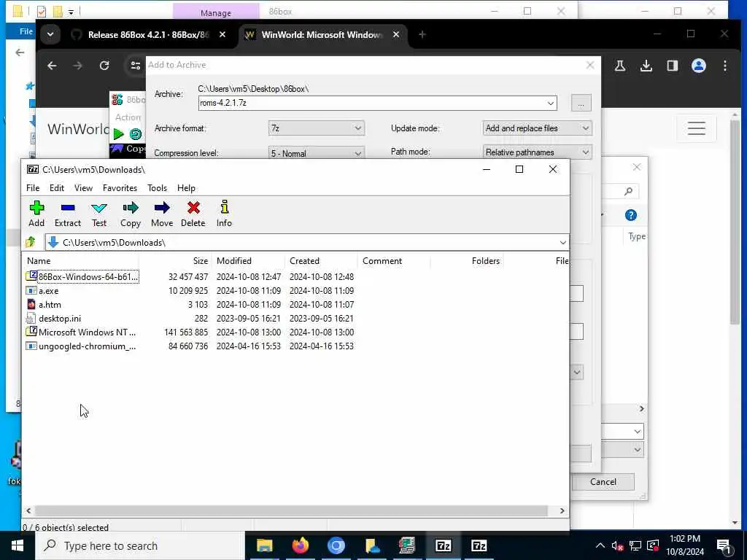Click the browser back arrow
This screenshot has height=560, width=747.
click(x=52, y=66)
